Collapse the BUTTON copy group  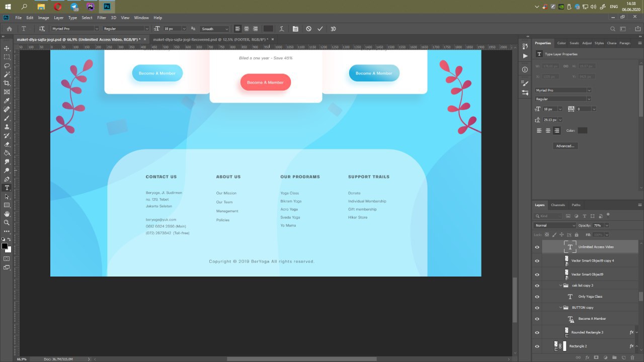click(x=561, y=308)
